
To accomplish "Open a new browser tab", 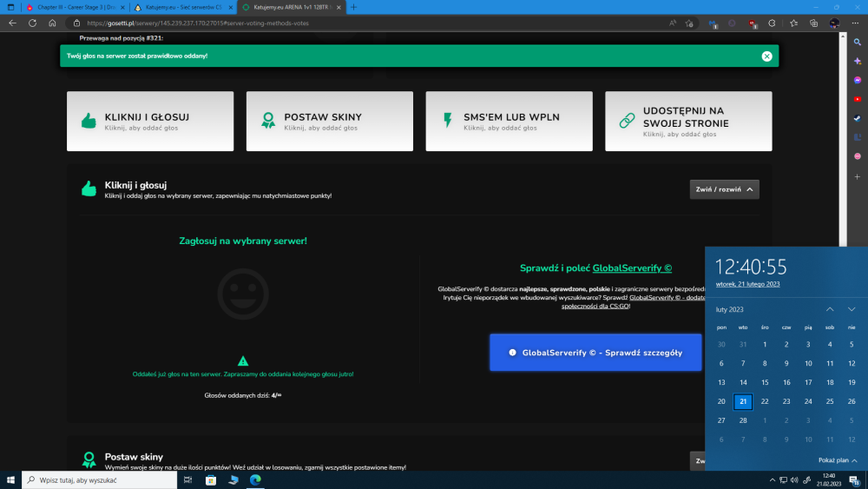I will click(x=354, y=7).
